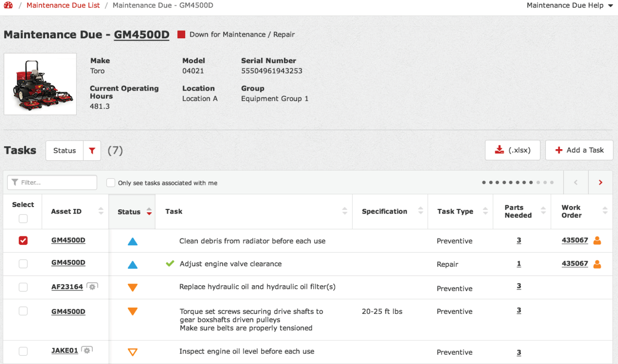Open the Maintenance Due Help dropdown
The height and width of the screenshot is (364, 618).
pyautogui.click(x=569, y=5)
